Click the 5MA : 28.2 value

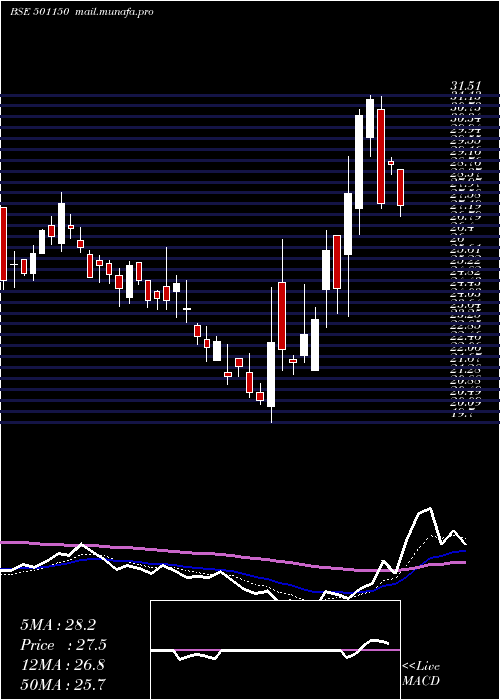click(58, 625)
